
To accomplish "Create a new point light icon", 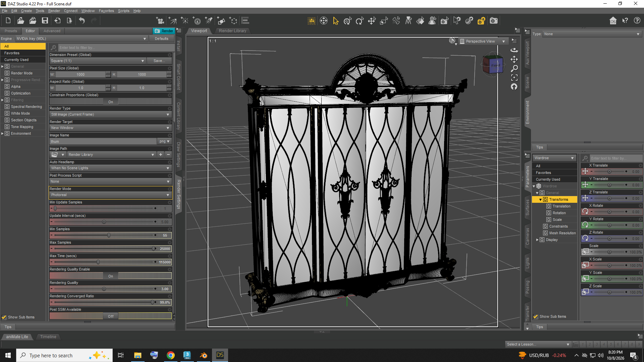I will coord(185,21).
